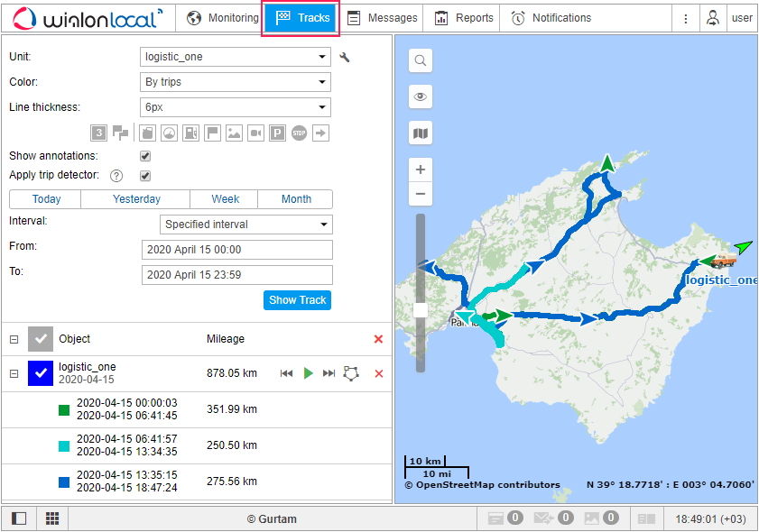Toggle the parking marker icon

[x=277, y=133]
